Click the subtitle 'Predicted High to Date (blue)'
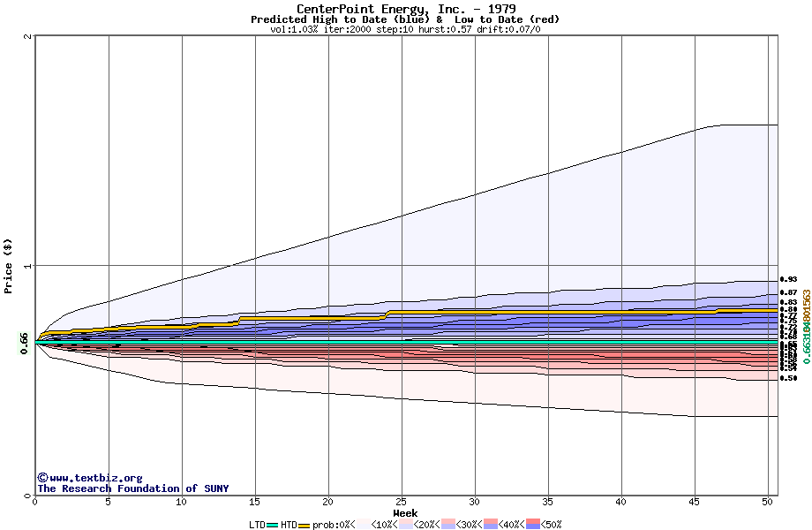Image resolution: width=812 pixels, height=530 pixels. click(x=340, y=19)
